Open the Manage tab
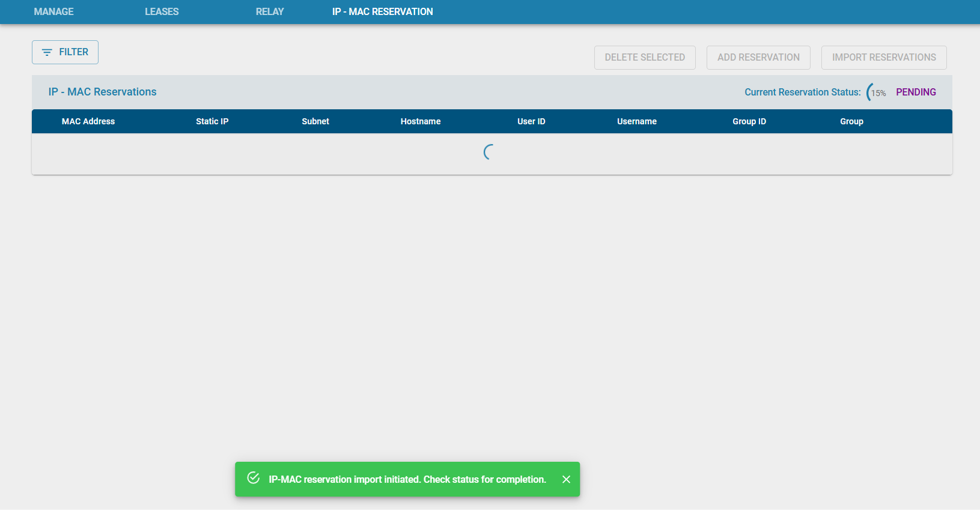The width and height of the screenshot is (980, 511). [53, 11]
